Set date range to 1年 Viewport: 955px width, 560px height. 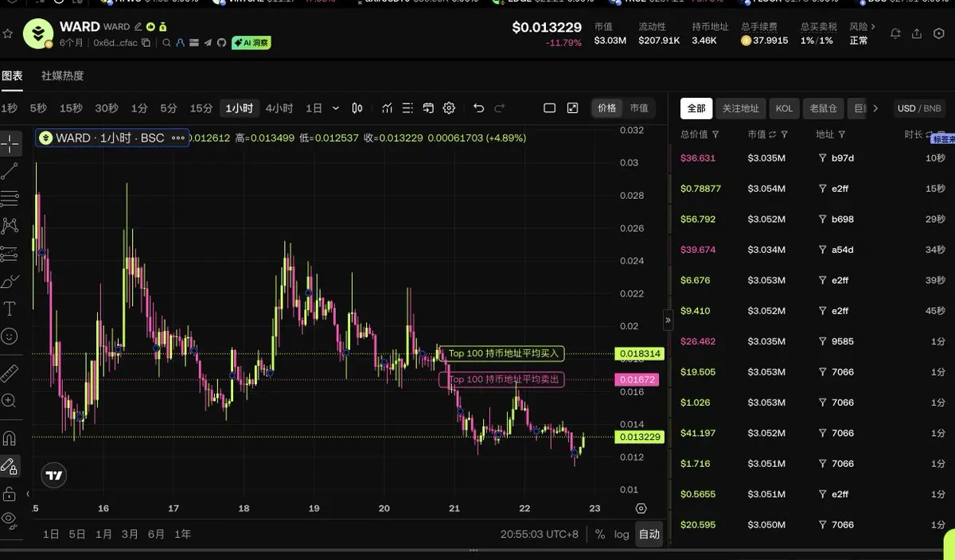tap(182, 535)
